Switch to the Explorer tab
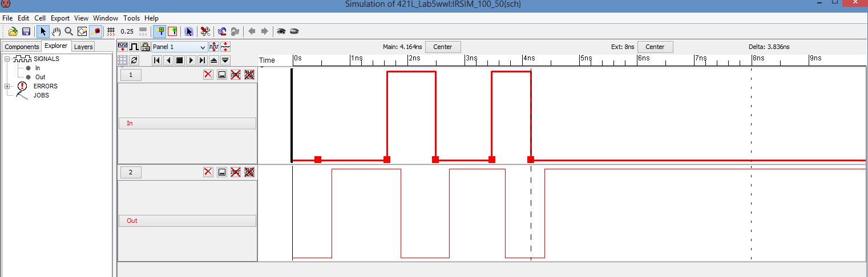Screen dimensions: 868x277 [x=56, y=46]
